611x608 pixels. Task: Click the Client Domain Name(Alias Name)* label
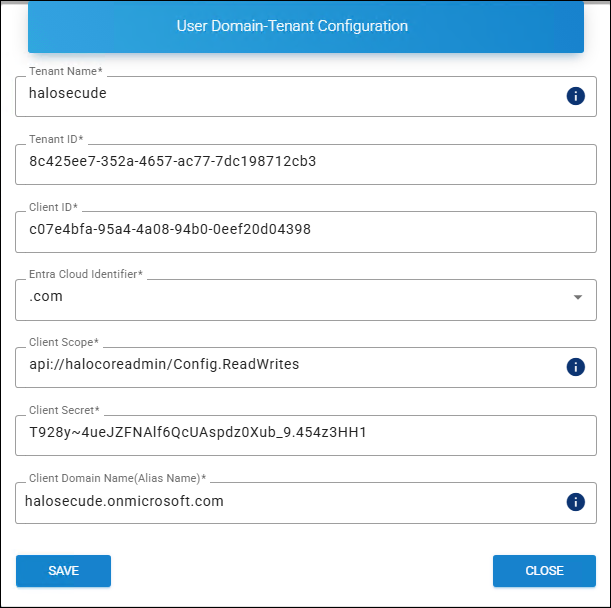click(117, 478)
